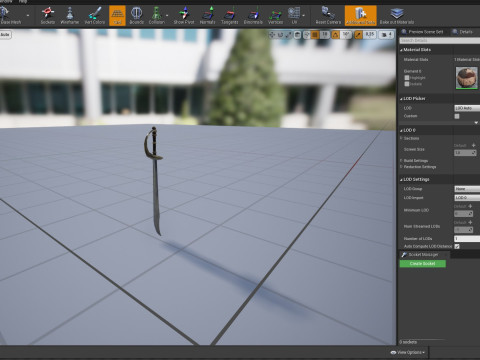Click the green Create Socket button
The width and height of the screenshot is (480, 360).
click(423, 264)
